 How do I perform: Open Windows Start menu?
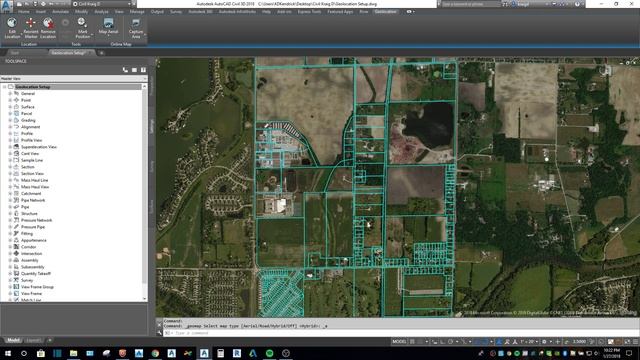[8, 353]
